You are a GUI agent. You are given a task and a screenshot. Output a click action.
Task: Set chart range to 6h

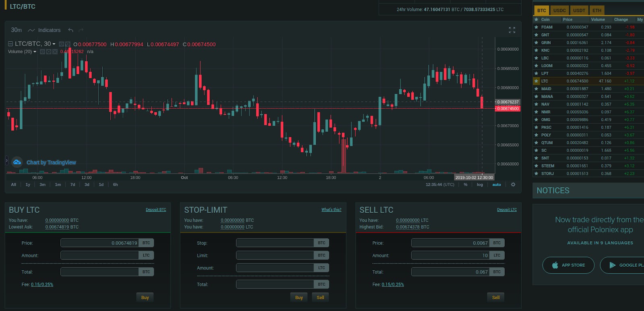(116, 185)
